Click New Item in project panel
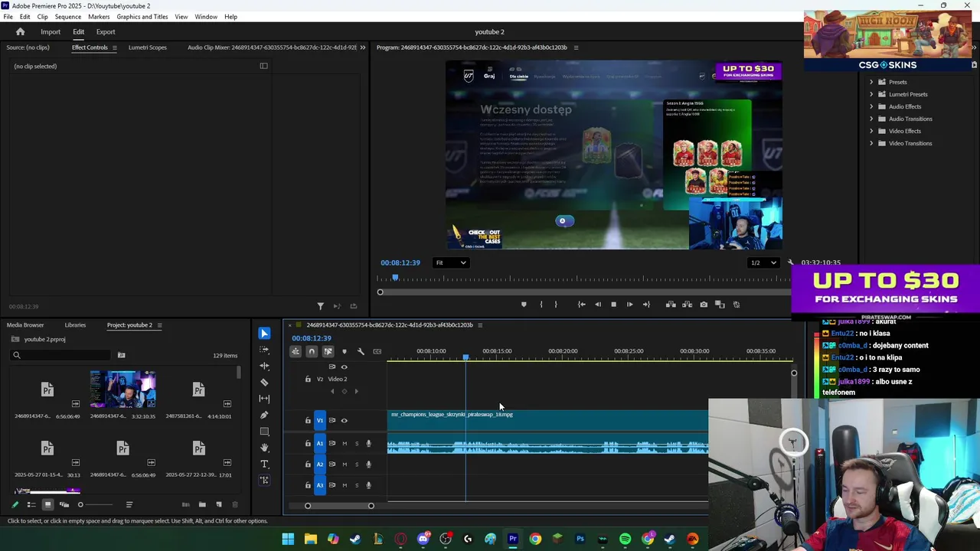 [218, 504]
